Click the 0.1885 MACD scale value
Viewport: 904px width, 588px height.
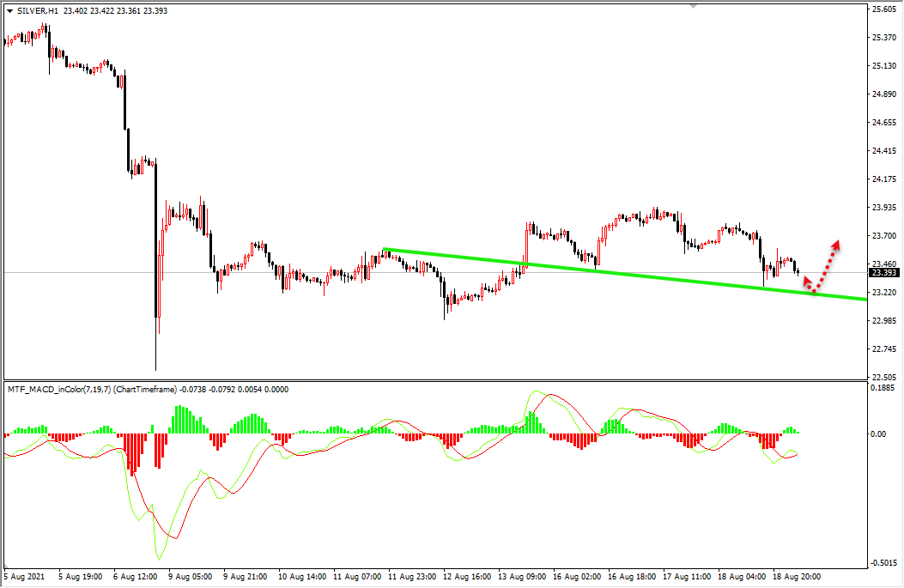[883, 388]
